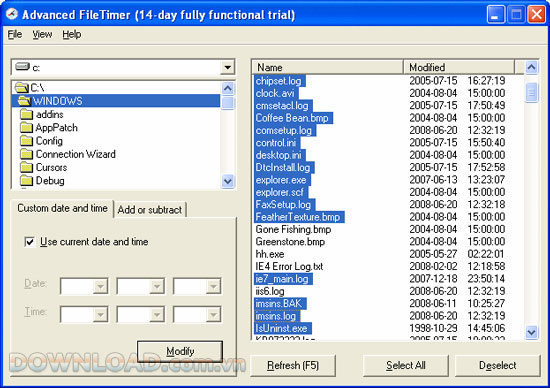This screenshot has width=550, height=388.
Task: Open the View menu
Action: click(x=42, y=34)
